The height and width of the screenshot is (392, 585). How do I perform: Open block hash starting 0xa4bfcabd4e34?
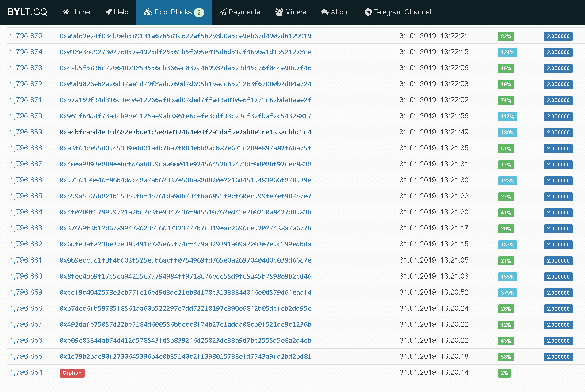[185, 132]
